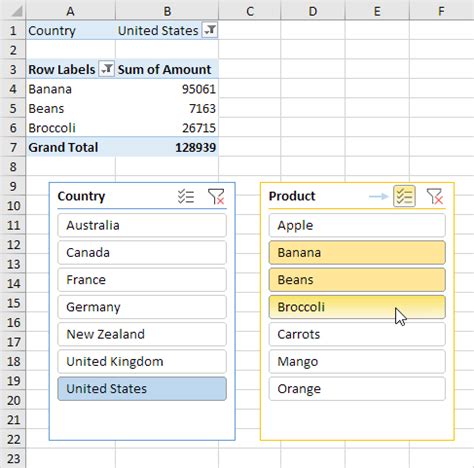
Task: Toggle Multi-Select in the Country slicer
Action: (186, 196)
